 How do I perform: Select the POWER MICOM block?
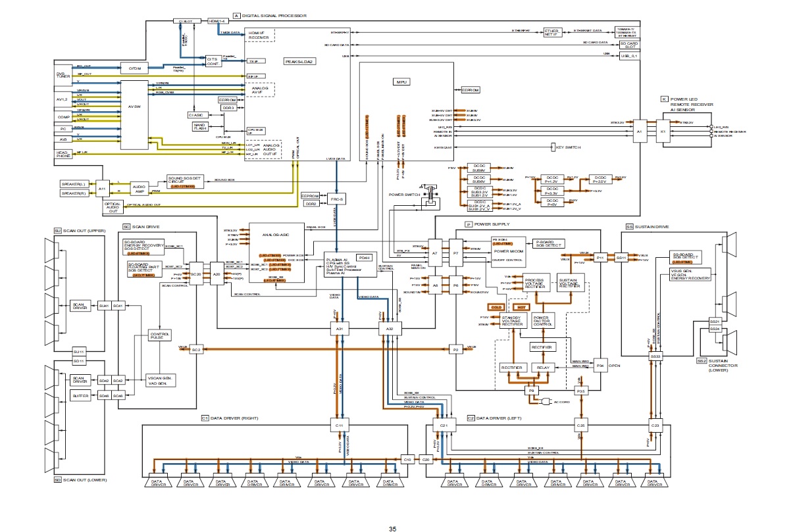pyautogui.click(x=508, y=253)
